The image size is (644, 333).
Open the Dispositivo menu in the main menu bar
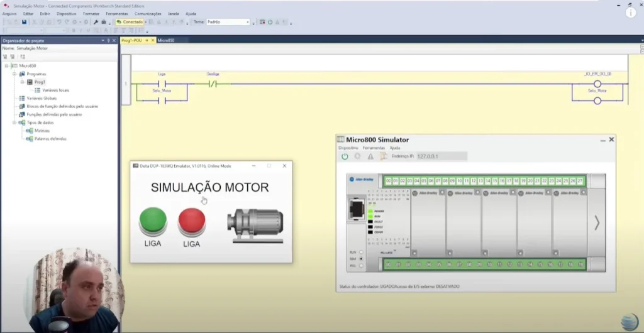[x=66, y=13]
